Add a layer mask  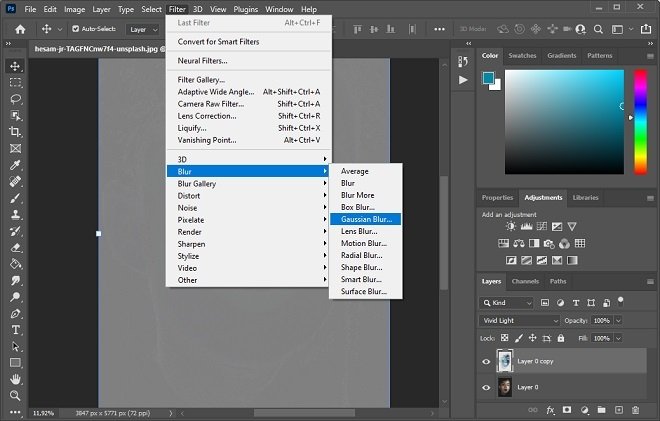(x=567, y=410)
